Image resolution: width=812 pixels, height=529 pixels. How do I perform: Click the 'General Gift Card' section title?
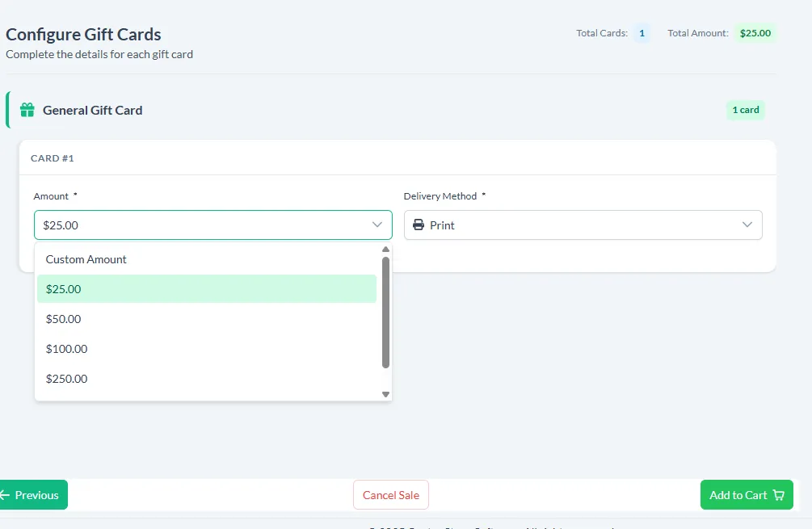(93, 111)
